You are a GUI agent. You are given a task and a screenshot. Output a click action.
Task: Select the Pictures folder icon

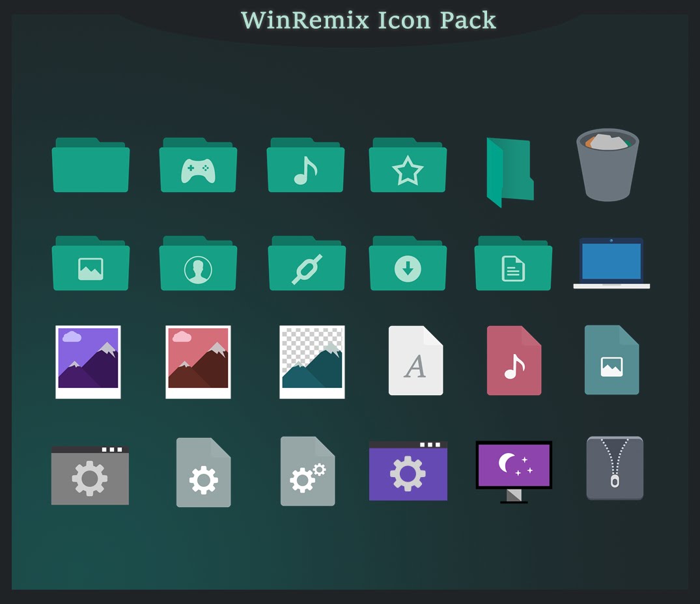tap(90, 266)
